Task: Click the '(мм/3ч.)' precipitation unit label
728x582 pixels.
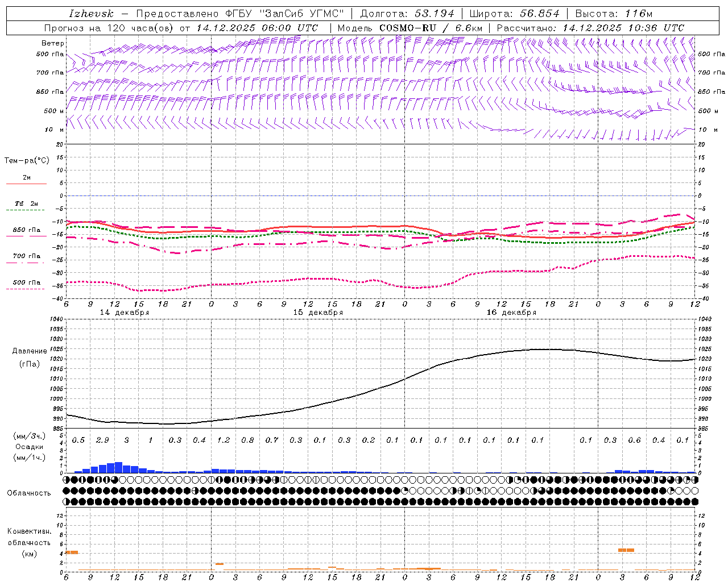Action: click(30, 436)
